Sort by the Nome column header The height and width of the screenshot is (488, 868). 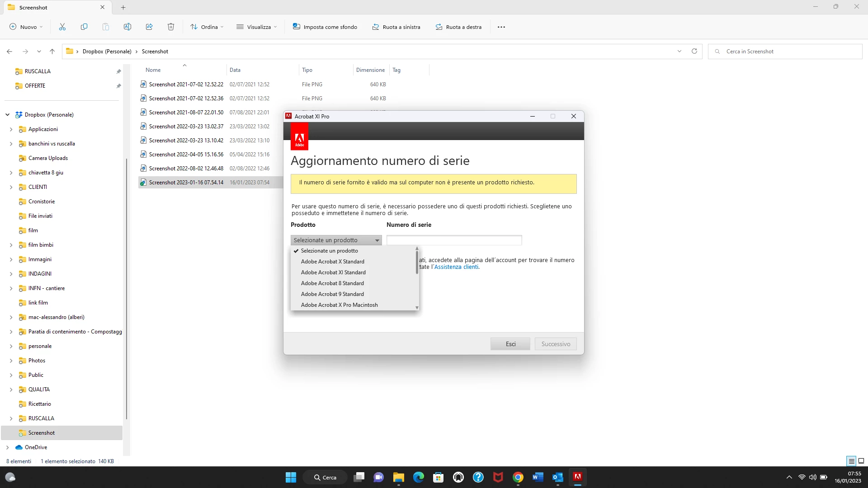153,70
